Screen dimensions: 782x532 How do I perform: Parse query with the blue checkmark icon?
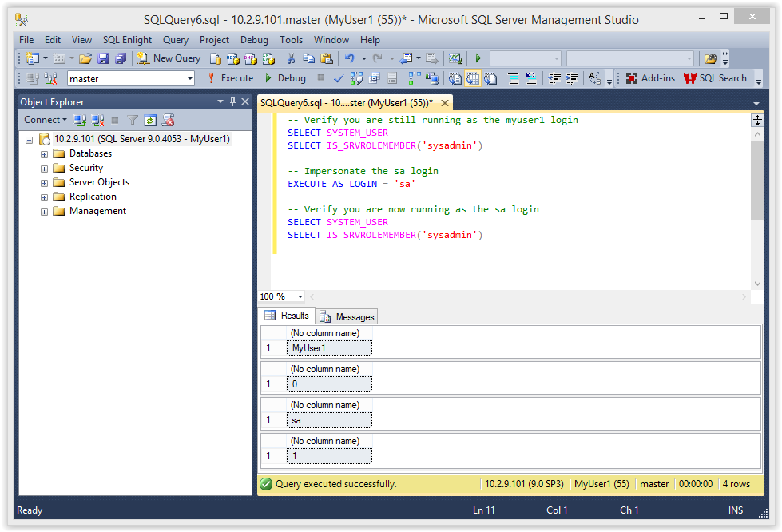click(339, 78)
